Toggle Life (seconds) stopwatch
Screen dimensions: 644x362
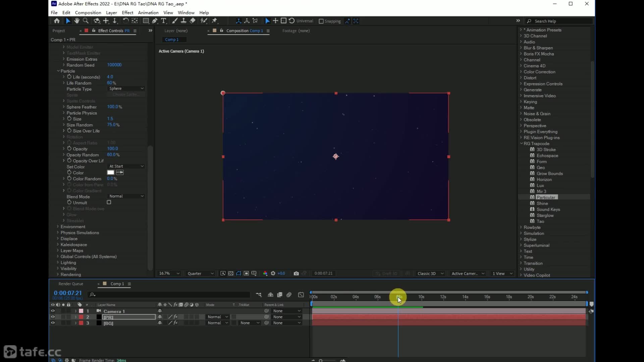coord(69,77)
